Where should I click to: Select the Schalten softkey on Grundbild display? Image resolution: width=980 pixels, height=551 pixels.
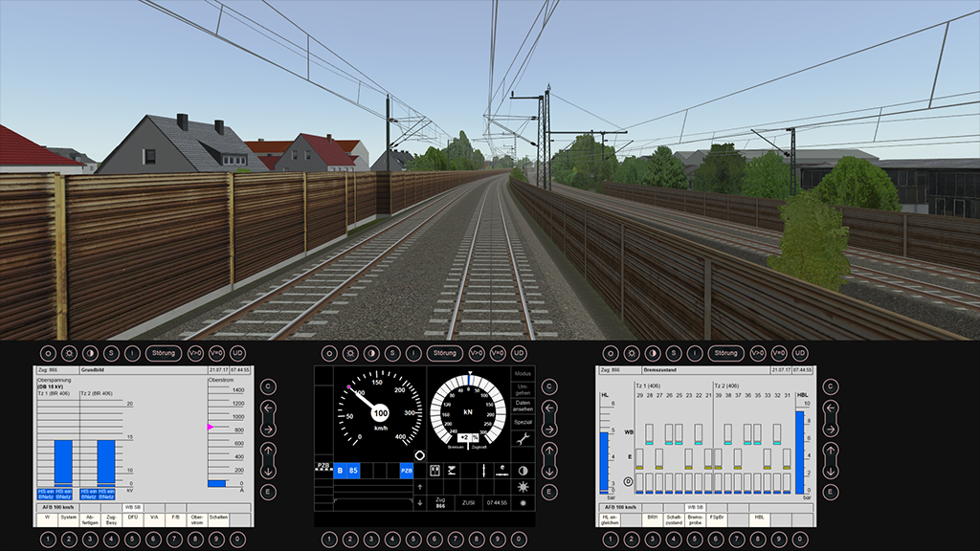point(218,519)
